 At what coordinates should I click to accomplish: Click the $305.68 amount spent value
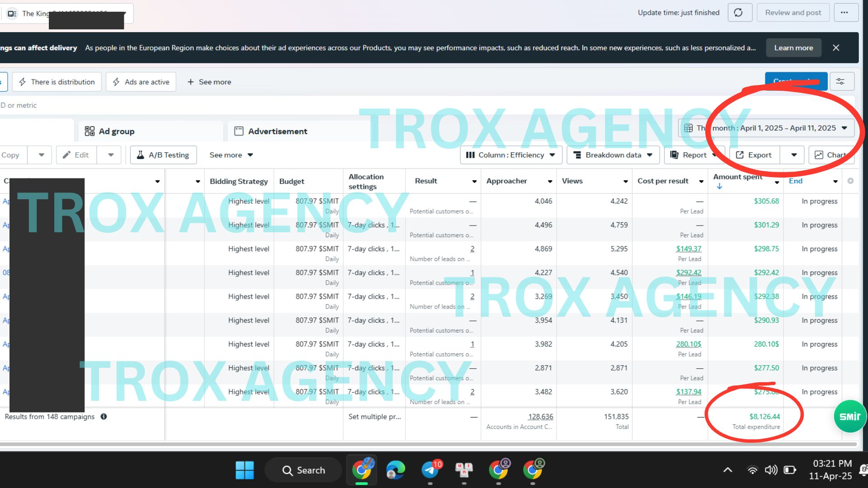pyautogui.click(x=766, y=201)
